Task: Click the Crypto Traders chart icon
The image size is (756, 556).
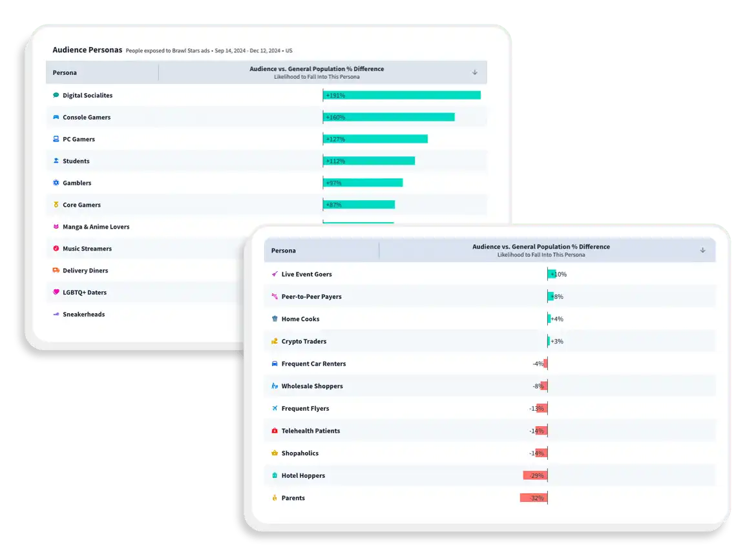Action: point(274,341)
